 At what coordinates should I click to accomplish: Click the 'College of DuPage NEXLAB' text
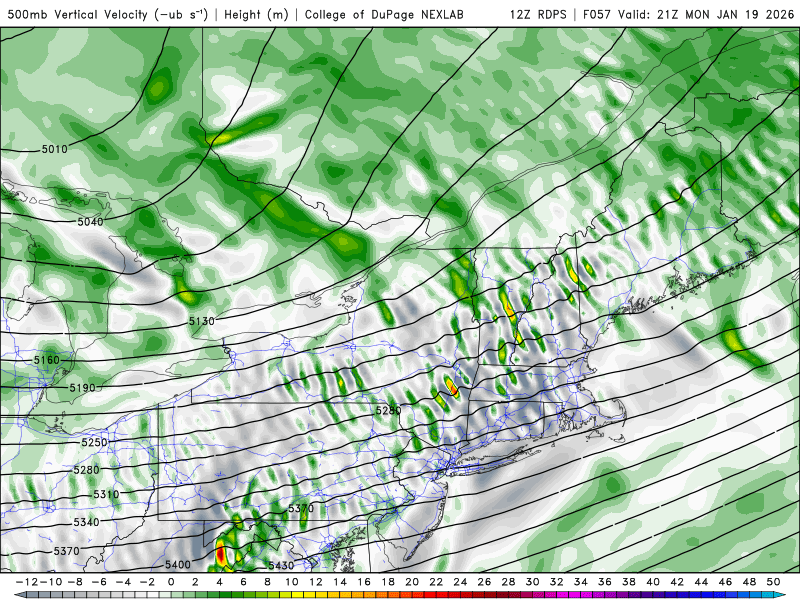(384, 14)
